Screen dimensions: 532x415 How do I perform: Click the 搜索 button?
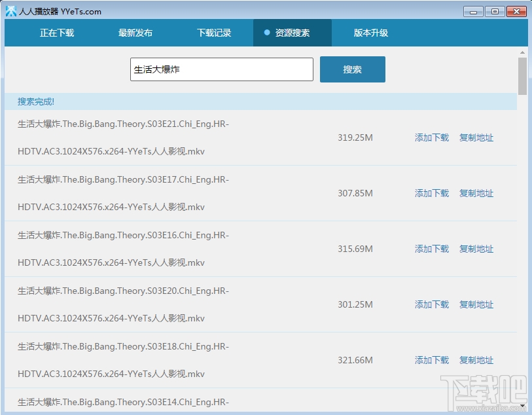(x=353, y=69)
